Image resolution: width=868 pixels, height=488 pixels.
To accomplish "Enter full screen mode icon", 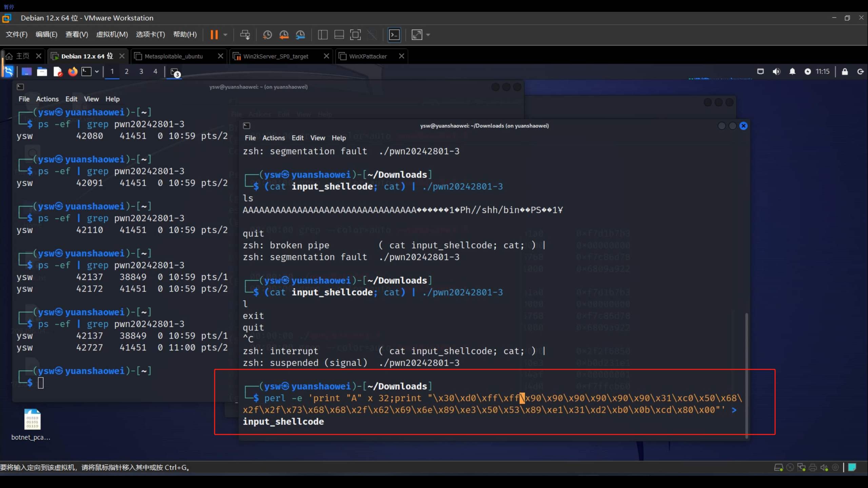I will click(355, 35).
